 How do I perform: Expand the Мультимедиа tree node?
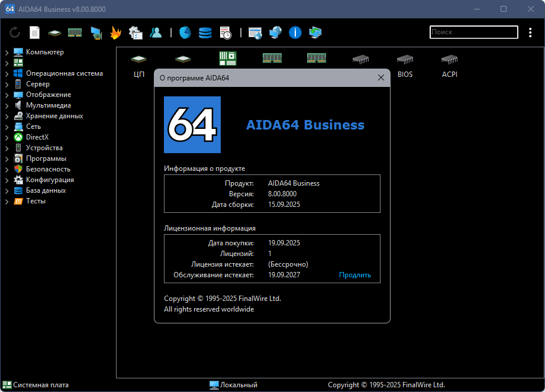coord(7,106)
